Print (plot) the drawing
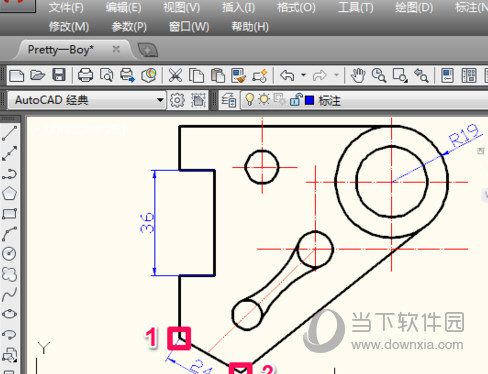Viewport: 488px width, 374px height. tap(85, 75)
